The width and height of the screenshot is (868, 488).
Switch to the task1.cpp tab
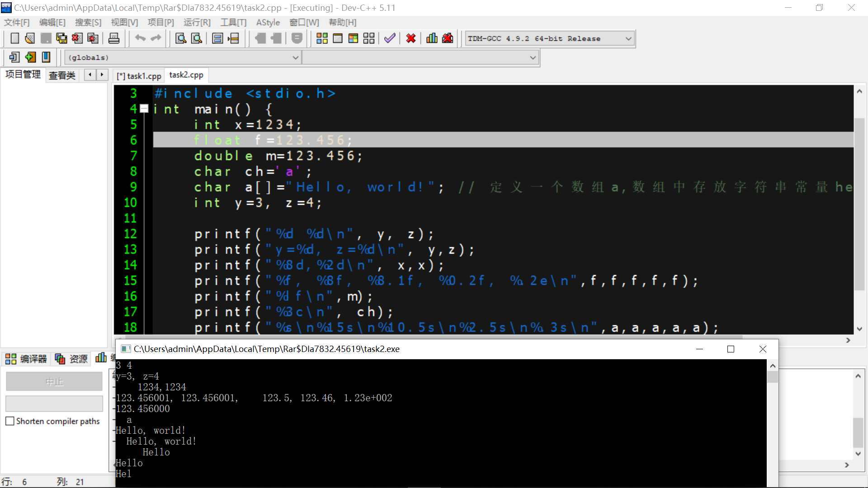point(139,76)
